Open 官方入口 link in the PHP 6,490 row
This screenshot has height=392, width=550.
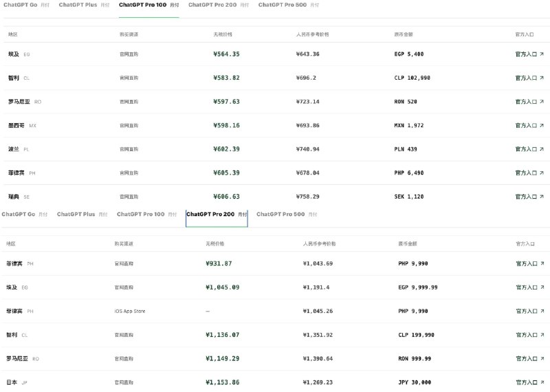(529, 173)
